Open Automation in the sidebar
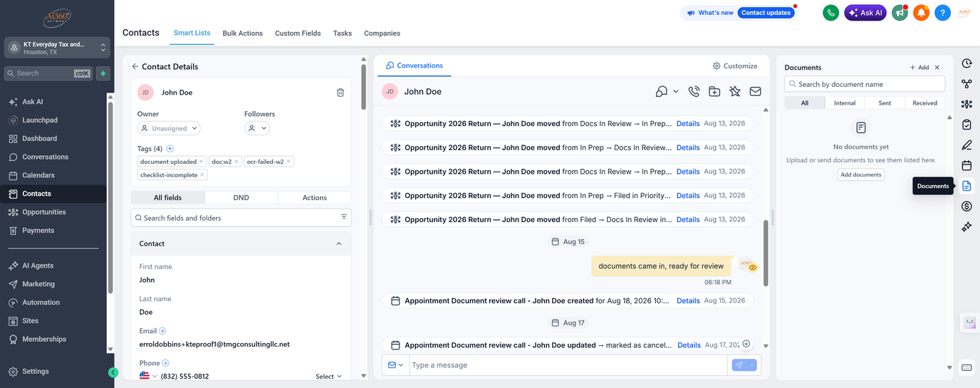 point(41,303)
